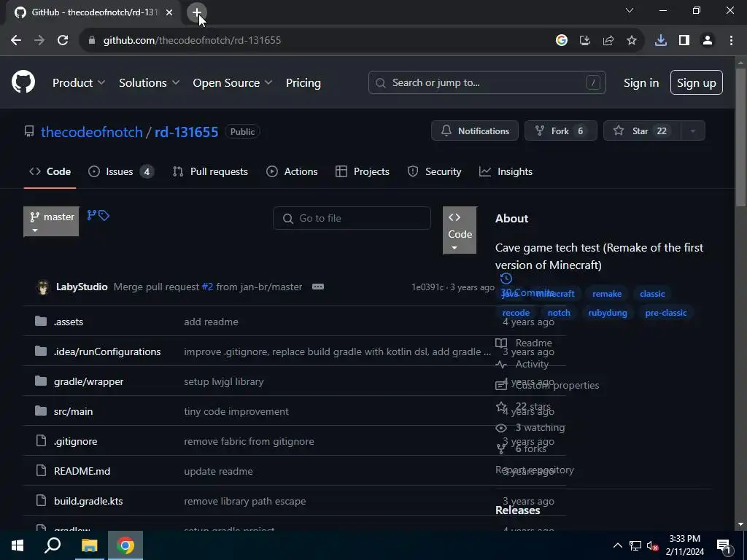The height and width of the screenshot is (560, 747).
Task: Bookmark this page with the star
Action: click(632, 41)
